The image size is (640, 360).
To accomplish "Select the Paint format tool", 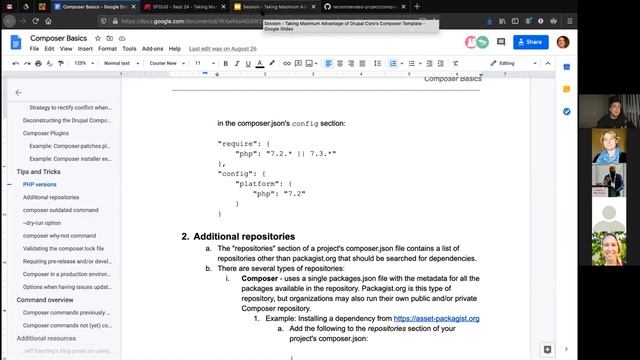I will (61, 63).
